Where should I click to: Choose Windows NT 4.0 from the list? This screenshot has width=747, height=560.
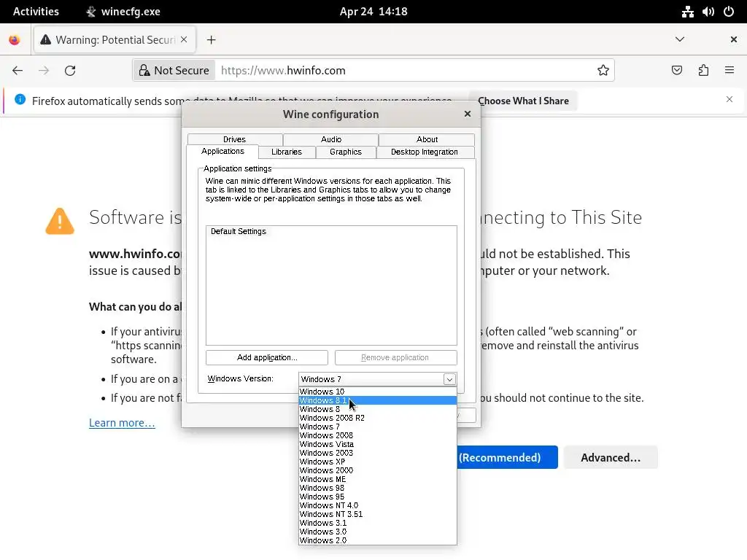pos(377,506)
